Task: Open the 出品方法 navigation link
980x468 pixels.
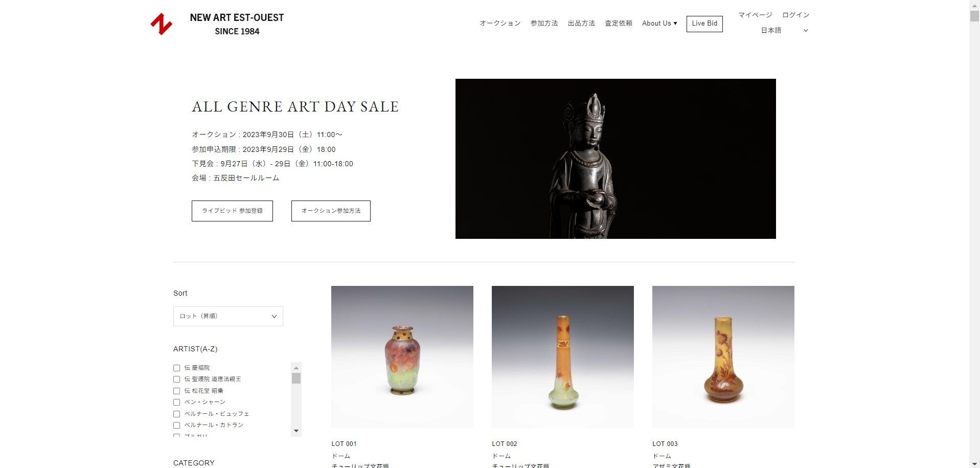Action: click(x=581, y=24)
